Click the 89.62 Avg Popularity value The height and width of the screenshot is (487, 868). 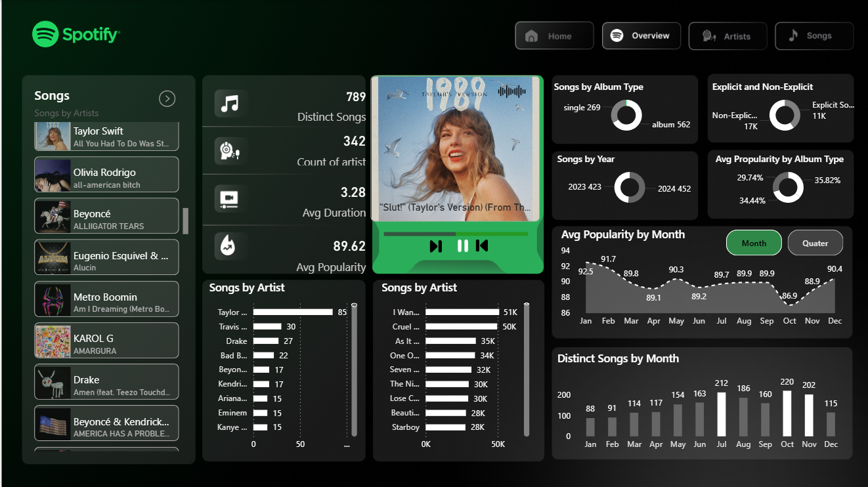coord(349,246)
